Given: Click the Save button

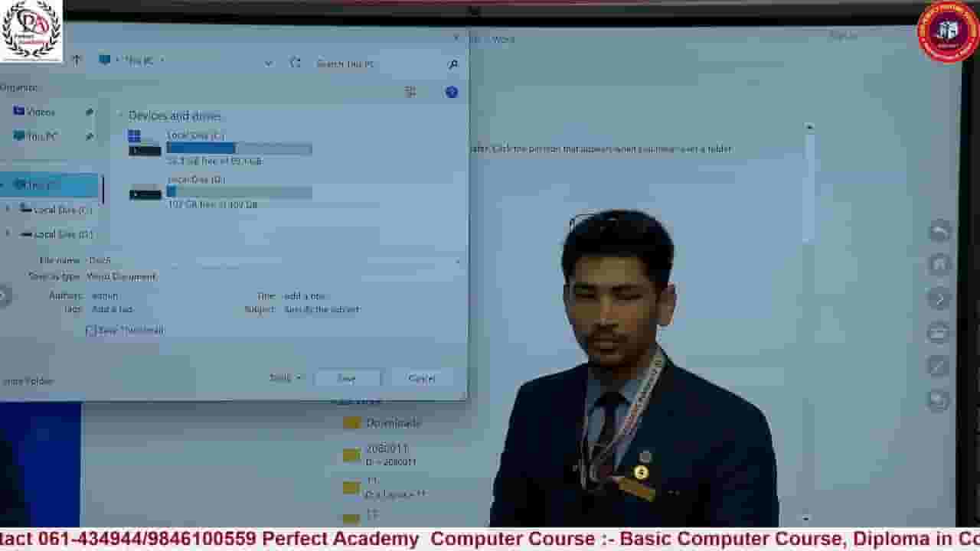Looking at the screenshot, I should (x=347, y=378).
